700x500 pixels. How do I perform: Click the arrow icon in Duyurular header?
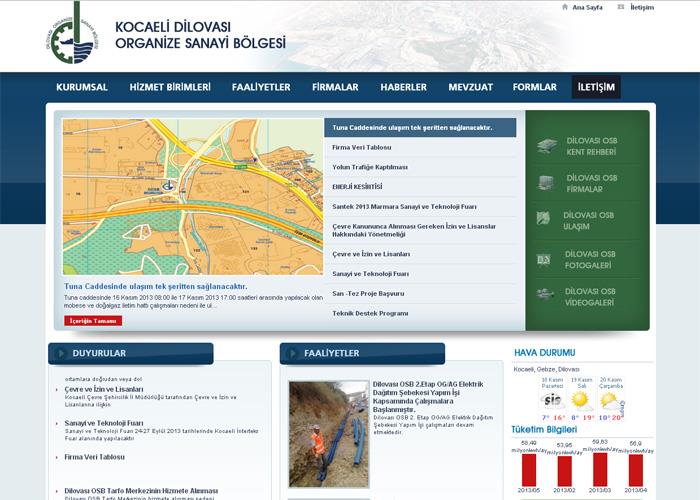(60, 353)
